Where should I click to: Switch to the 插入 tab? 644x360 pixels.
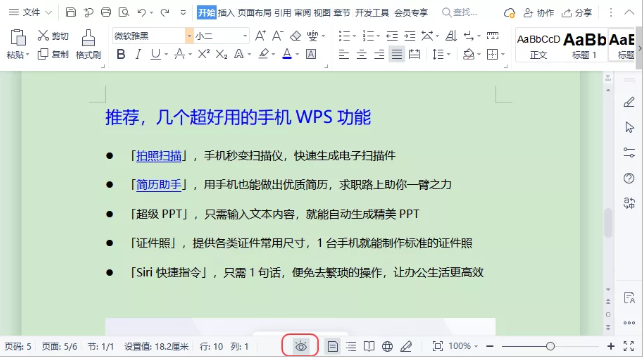coord(226,13)
